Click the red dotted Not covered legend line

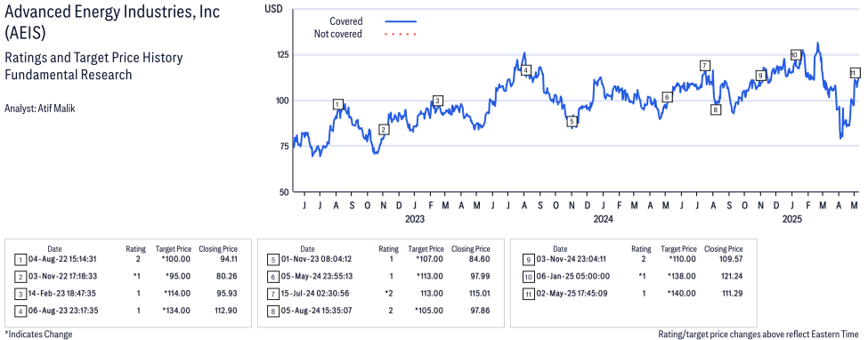point(401,35)
